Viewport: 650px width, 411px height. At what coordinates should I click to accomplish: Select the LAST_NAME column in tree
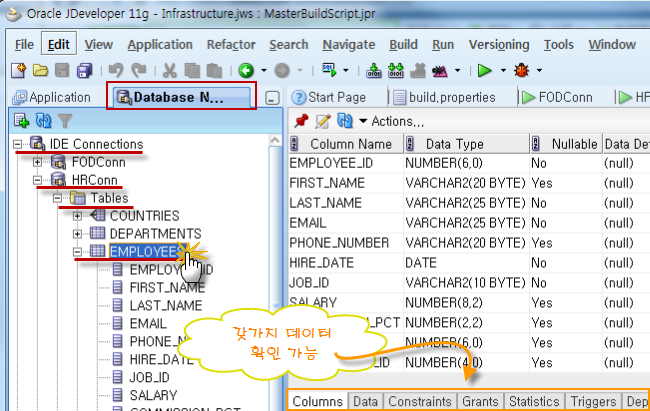click(166, 306)
